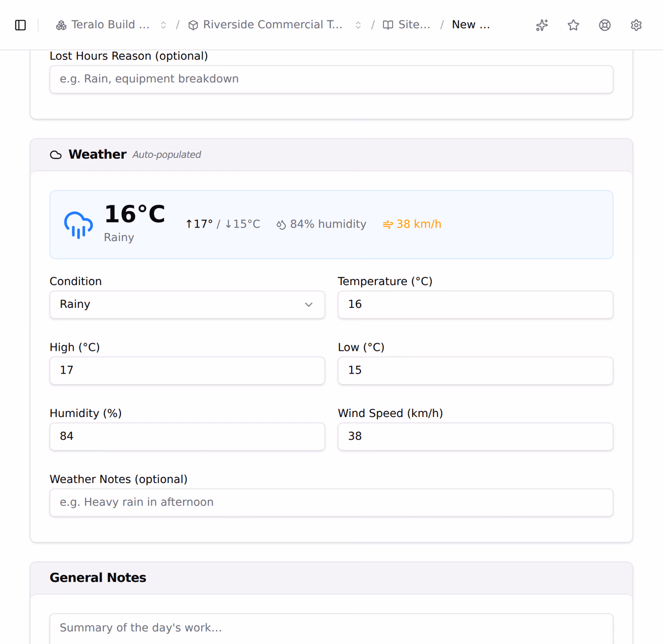Viewport: 663px width, 644px height.
Task: Click the organization icon before Teralo Build
Action: coord(61,25)
